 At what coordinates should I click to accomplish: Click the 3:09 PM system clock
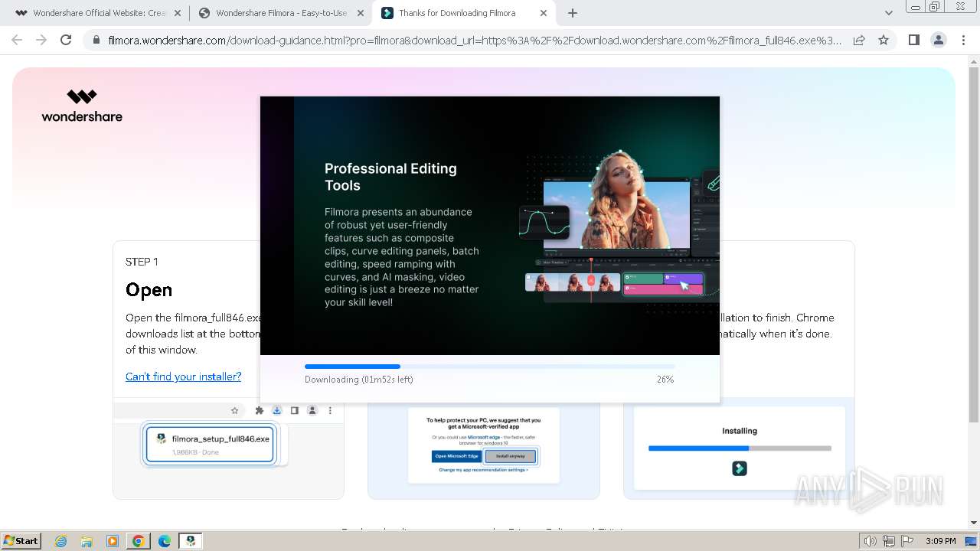pyautogui.click(x=941, y=541)
